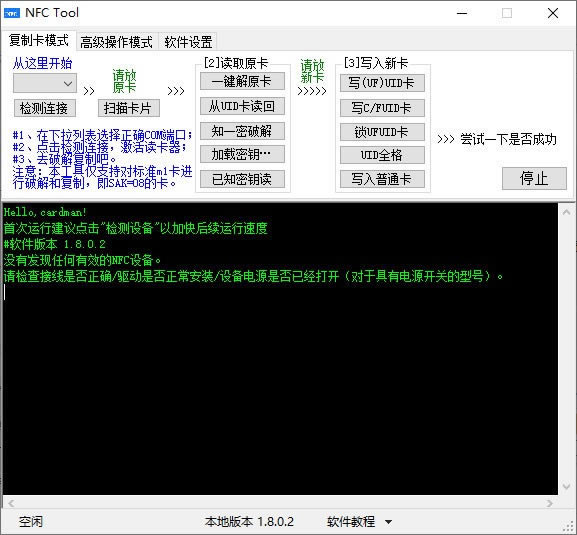Viewport: 577px width, 535px height.
Task: Click 从UID卡读回 button
Action: tap(242, 106)
